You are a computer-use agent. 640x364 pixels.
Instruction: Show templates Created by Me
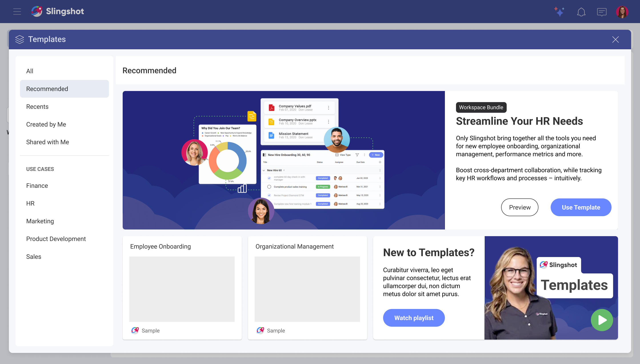pyautogui.click(x=64, y=124)
